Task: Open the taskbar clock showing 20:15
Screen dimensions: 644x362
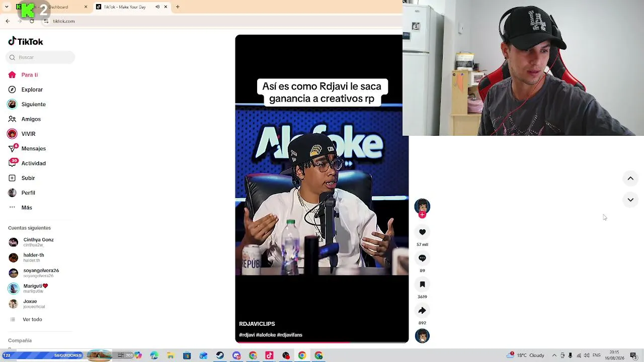Action: (x=614, y=355)
